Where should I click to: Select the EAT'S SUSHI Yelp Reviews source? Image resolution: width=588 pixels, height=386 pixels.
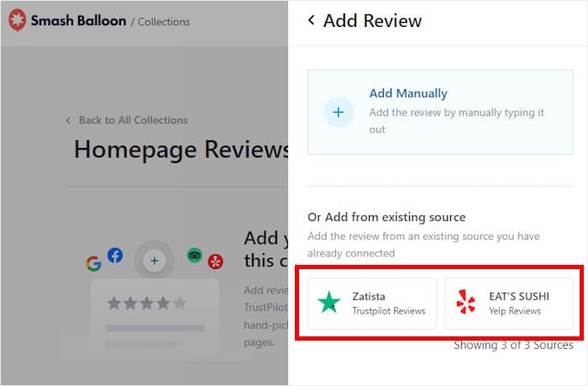[x=508, y=304]
